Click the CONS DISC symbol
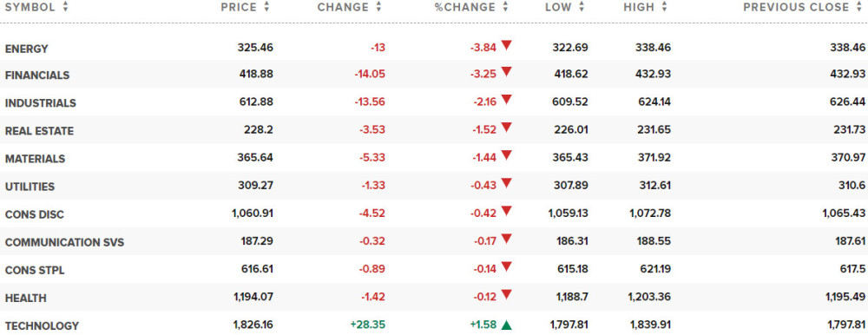868x335 pixels. pyautogui.click(x=33, y=215)
